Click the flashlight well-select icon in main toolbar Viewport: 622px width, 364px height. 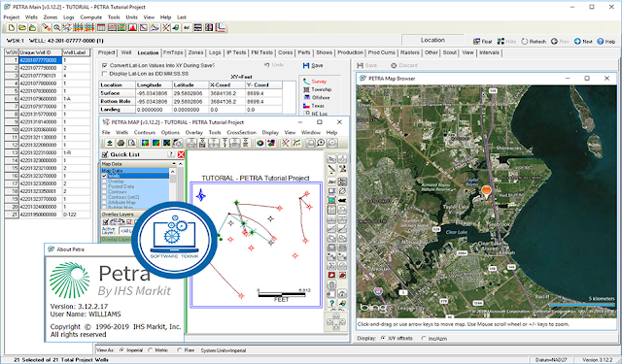[47, 28]
